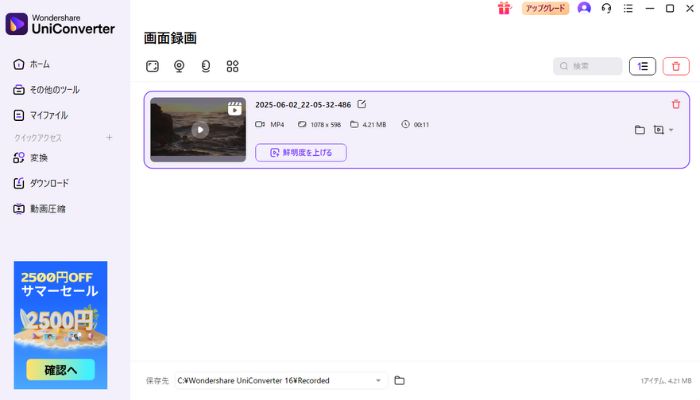The width and height of the screenshot is (700, 400).
Task: Open その他のツール in sidebar
Action: point(46,90)
